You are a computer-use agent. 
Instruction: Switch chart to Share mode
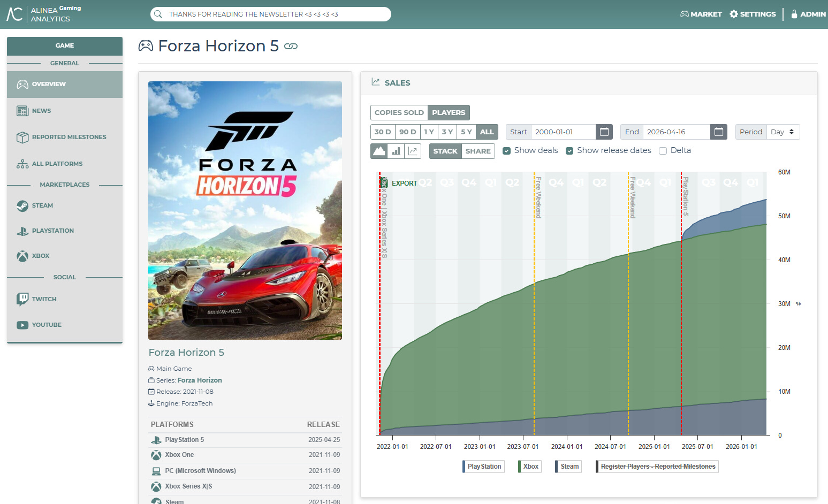click(478, 151)
